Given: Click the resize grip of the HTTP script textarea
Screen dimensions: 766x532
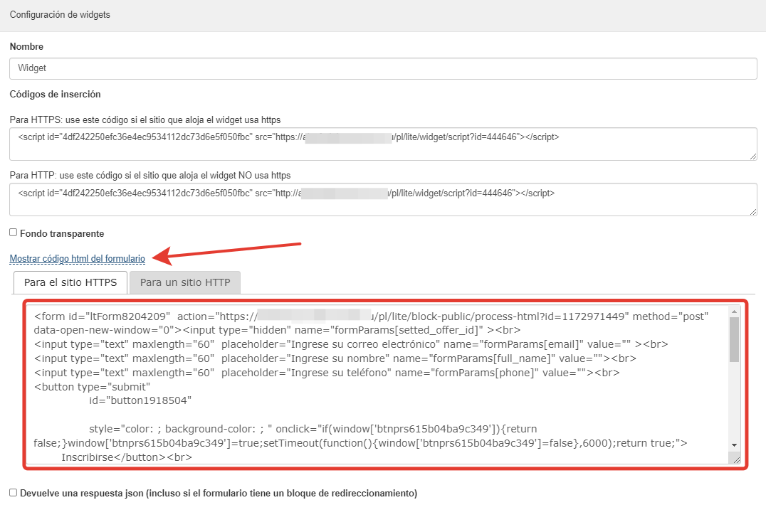Looking at the screenshot, I should pos(752,211).
